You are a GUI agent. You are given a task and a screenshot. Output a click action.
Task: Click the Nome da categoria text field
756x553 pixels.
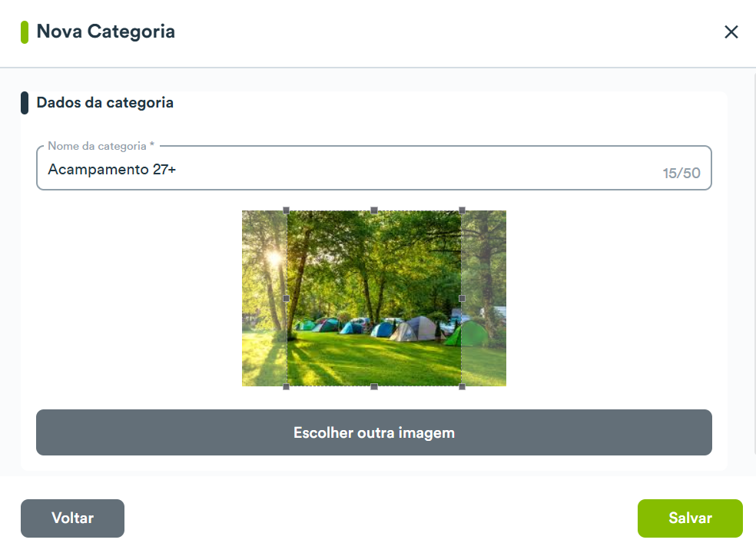(373, 168)
